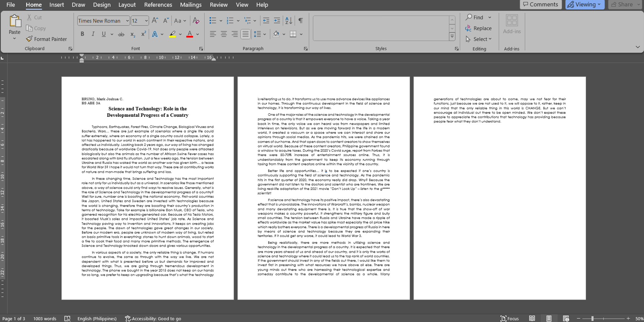The height and width of the screenshot is (322, 644).
Task: Click the Share button
Action: pos(625,4)
